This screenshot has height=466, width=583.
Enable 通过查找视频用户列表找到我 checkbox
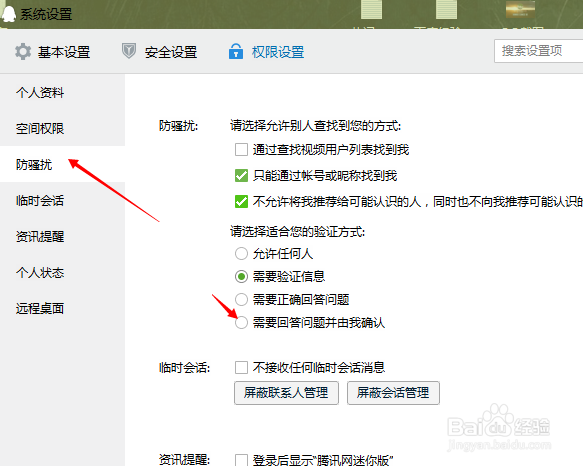(x=241, y=150)
